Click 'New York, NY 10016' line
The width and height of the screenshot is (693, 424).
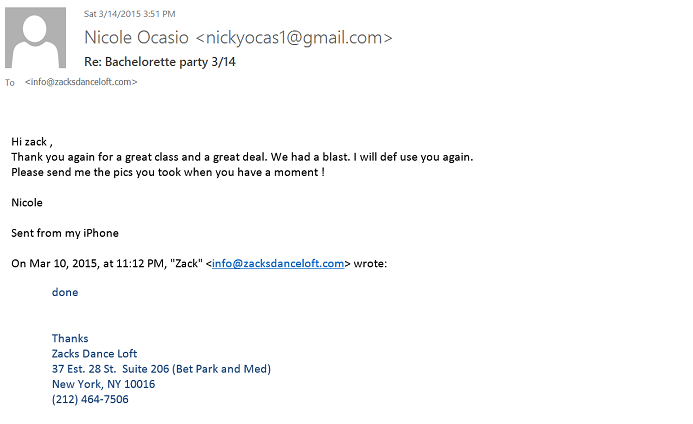click(x=103, y=384)
